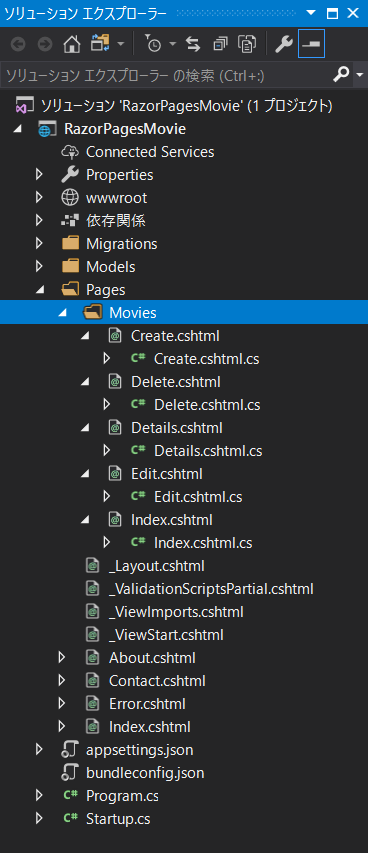This screenshot has width=368, height=853.
Task: Click the wwwroot globe icon
Action: tap(70, 197)
